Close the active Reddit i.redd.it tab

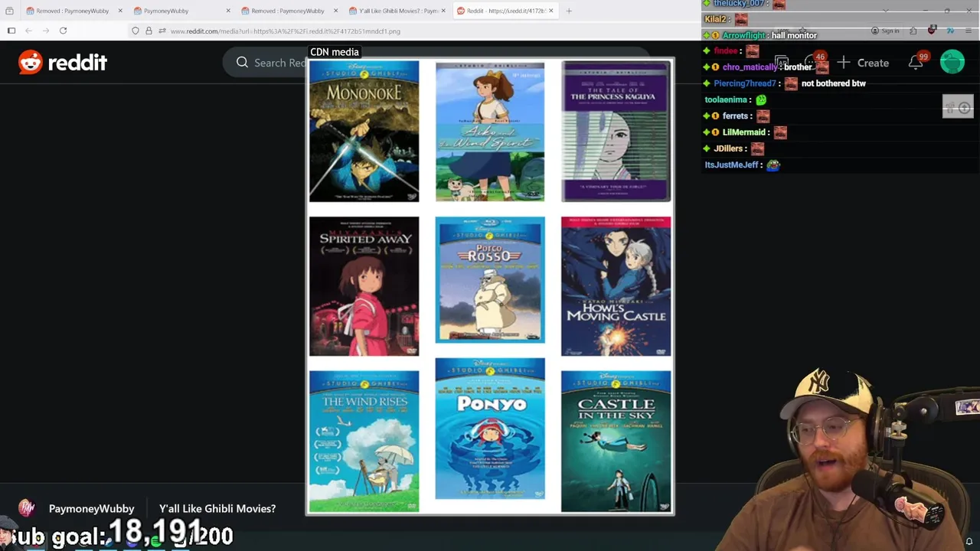pyautogui.click(x=550, y=11)
